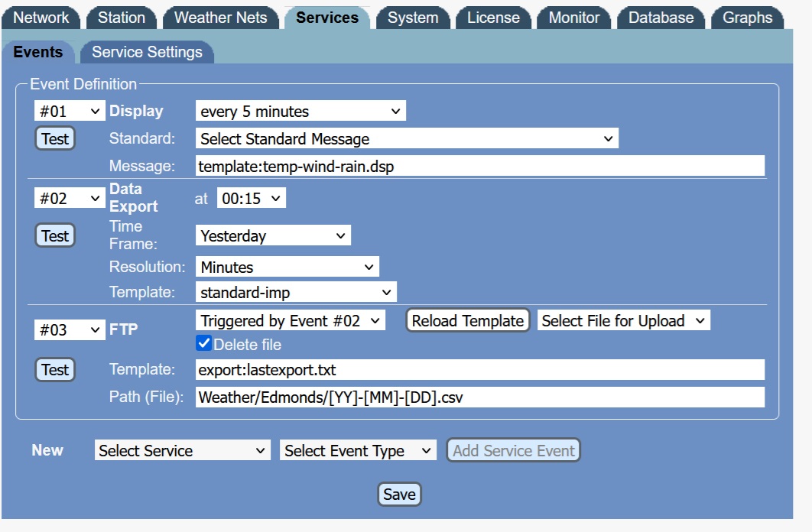Open the Select Event Type dropdown
The width and height of the screenshot is (812, 532).
coord(358,451)
